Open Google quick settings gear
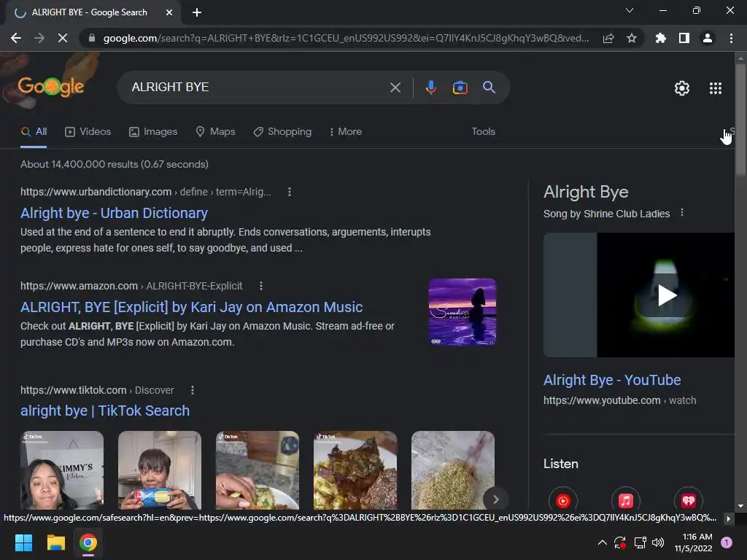This screenshot has width=747, height=560. click(x=682, y=88)
